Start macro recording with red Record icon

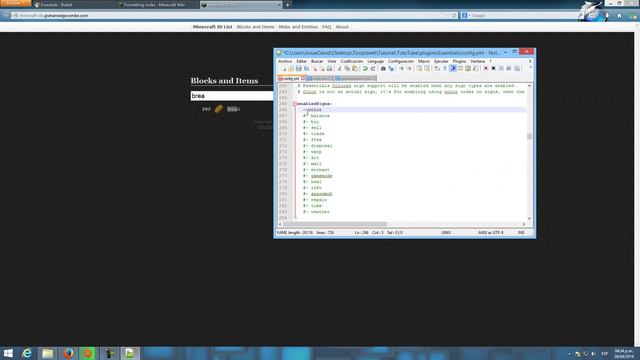pos(486,69)
